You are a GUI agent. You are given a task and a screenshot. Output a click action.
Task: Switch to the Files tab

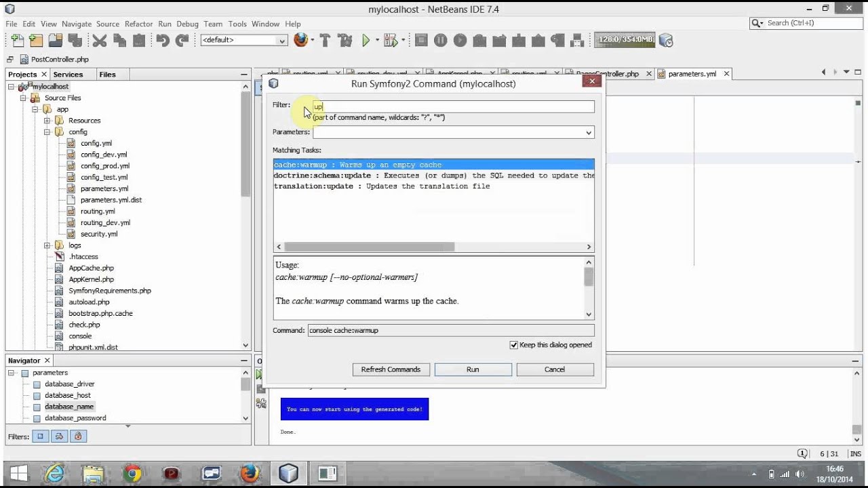click(x=107, y=75)
